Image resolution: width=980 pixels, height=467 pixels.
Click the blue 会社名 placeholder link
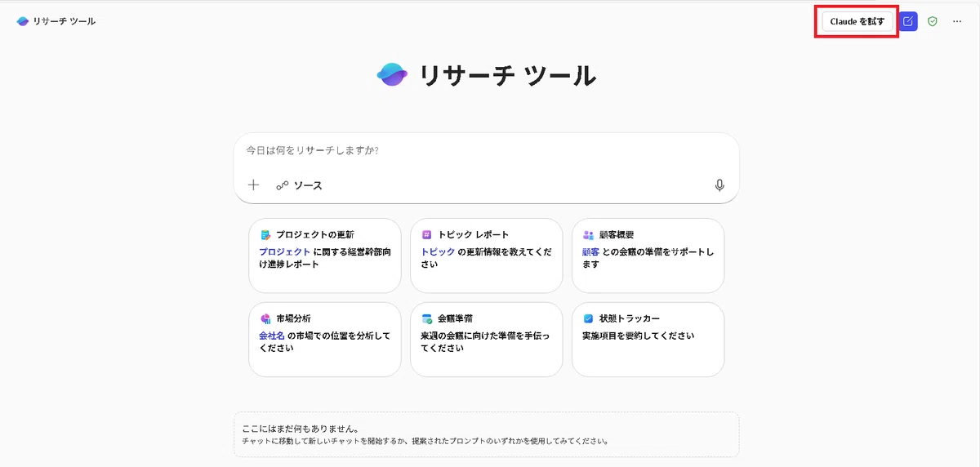tap(272, 336)
